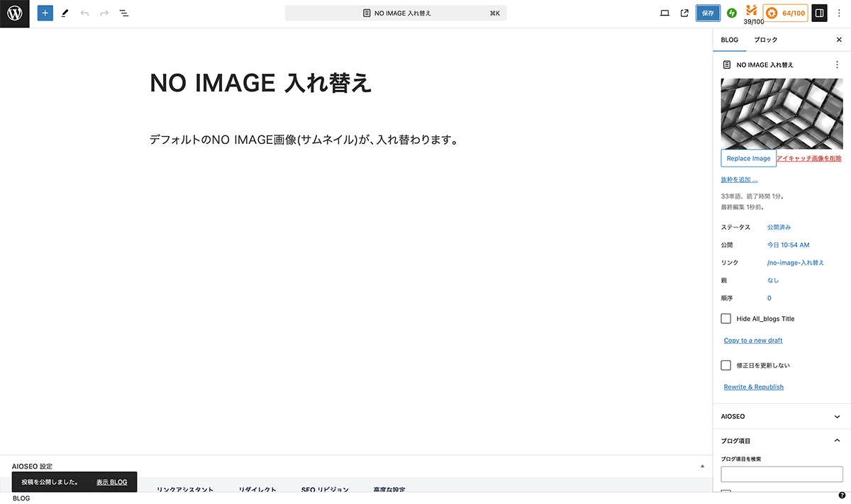Collapse the ブログ項目 panel
Viewport: 851px width, 504px height.
pos(837,441)
